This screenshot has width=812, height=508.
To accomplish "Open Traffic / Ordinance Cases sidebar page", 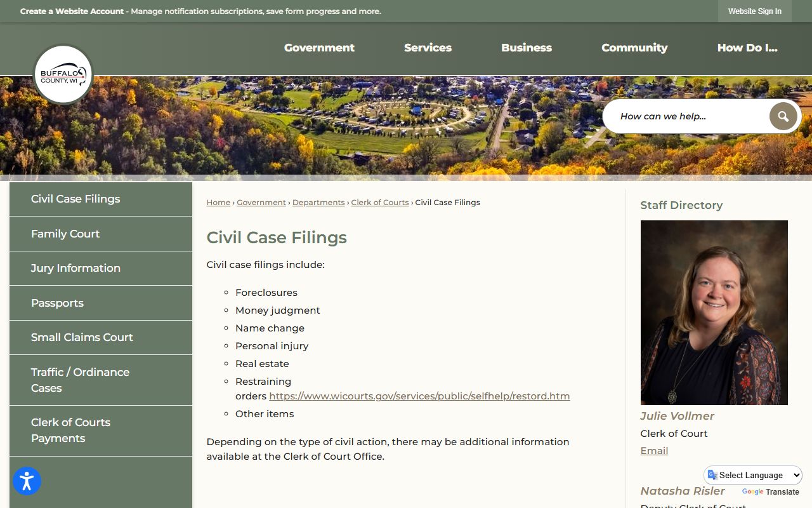I will point(101,380).
